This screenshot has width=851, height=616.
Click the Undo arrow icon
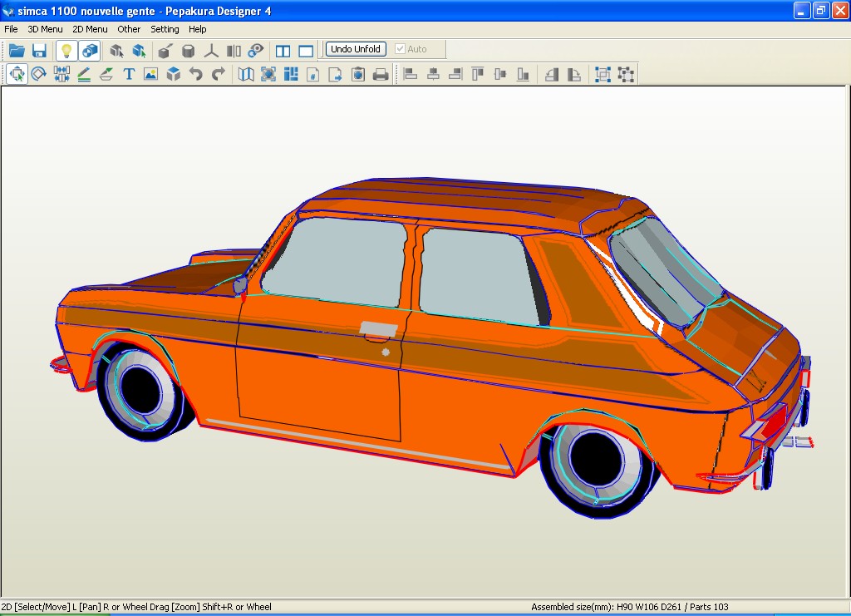(x=195, y=74)
